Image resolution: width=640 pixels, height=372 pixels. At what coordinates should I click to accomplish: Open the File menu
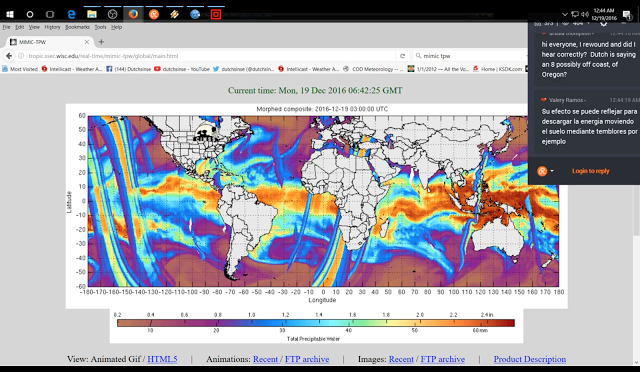click(x=6, y=27)
